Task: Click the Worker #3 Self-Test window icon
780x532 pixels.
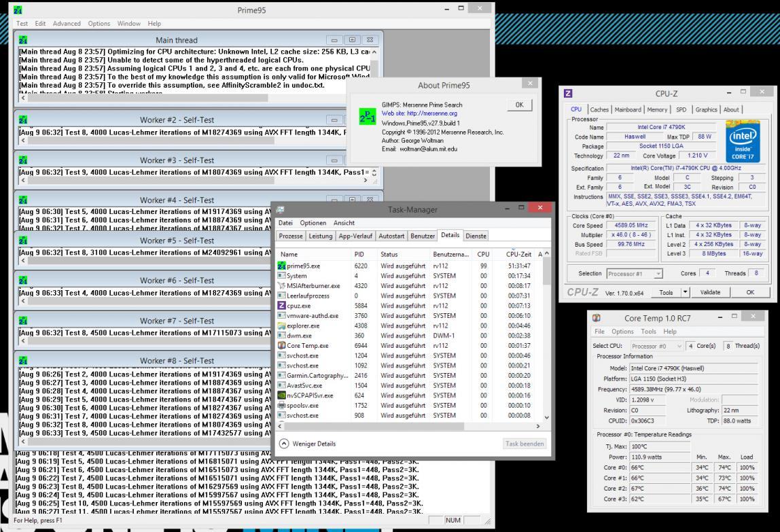Action: [23, 160]
